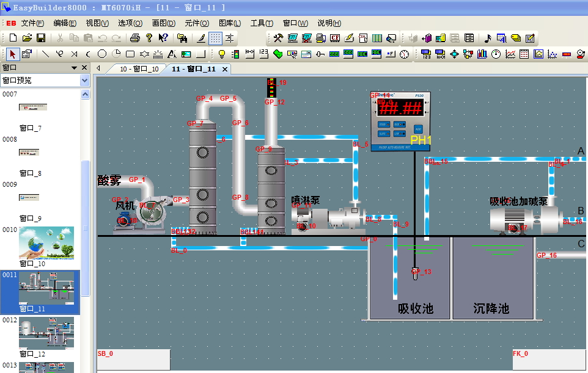The width and height of the screenshot is (588, 373).
Task: Click the print icon in toolbar
Action: click(134, 38)
